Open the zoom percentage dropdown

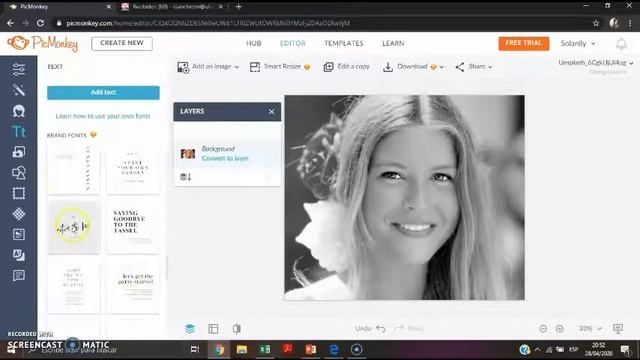590,329
